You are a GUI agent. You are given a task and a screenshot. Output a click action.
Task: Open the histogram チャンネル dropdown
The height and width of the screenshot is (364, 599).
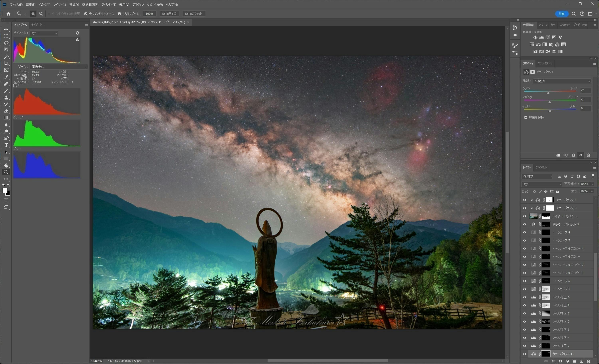(44, 33)
